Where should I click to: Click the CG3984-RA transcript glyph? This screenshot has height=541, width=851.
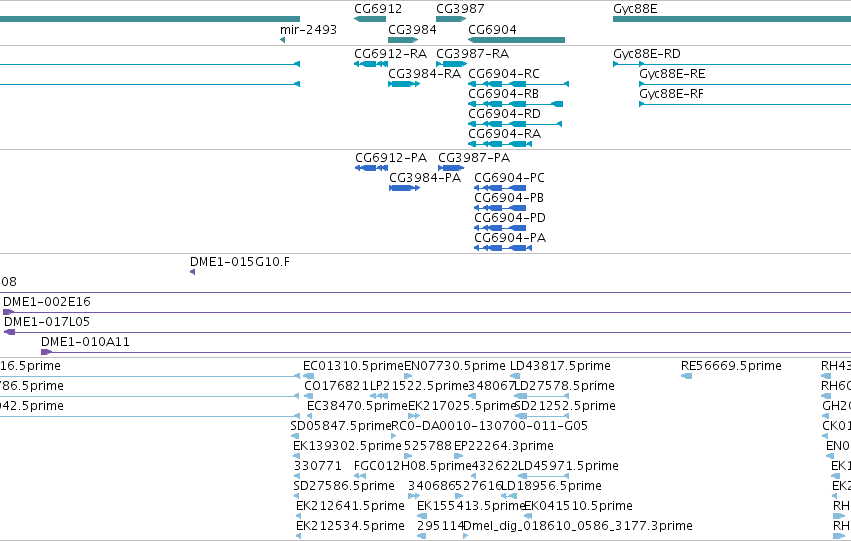tap(404, 84)
